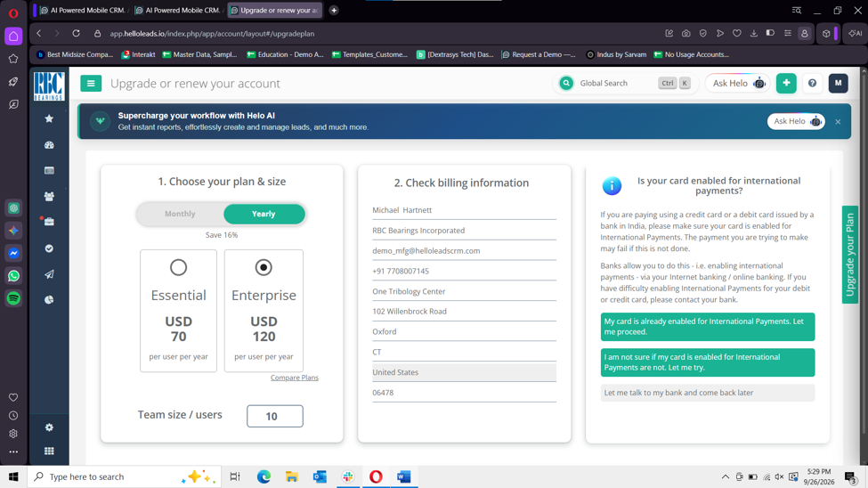Image resolution: width=868 pixels, height=488 pixels.
Task: Open the pie chart reports icon
Action: (49, 300)
